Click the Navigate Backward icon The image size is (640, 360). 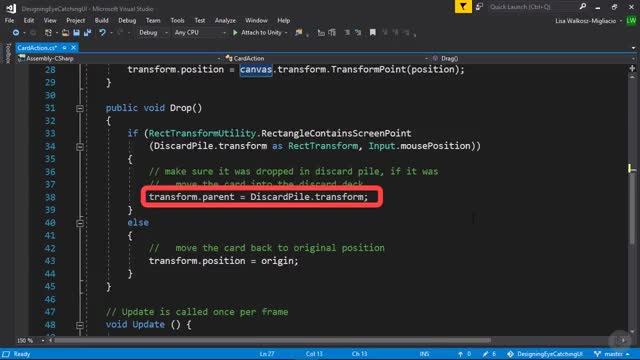point(16,33)
